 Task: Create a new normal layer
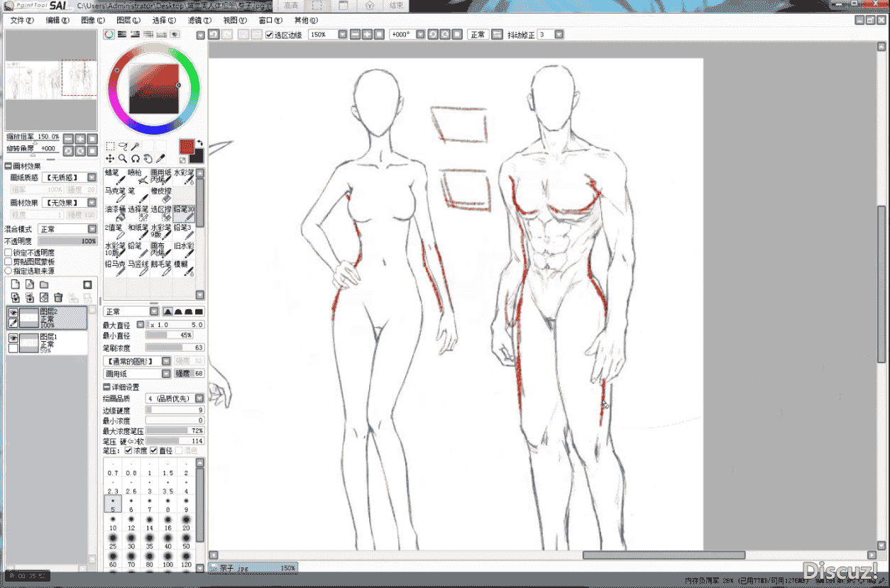(15, 284)
